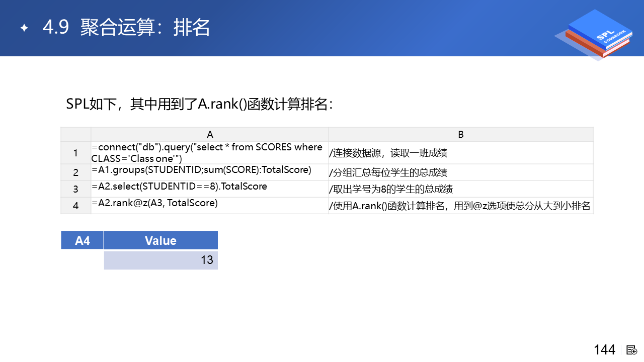Click the A2.select(STUDENTID==8) cell
This screenshot has height=362, width=644.
(x=210, y=189)
